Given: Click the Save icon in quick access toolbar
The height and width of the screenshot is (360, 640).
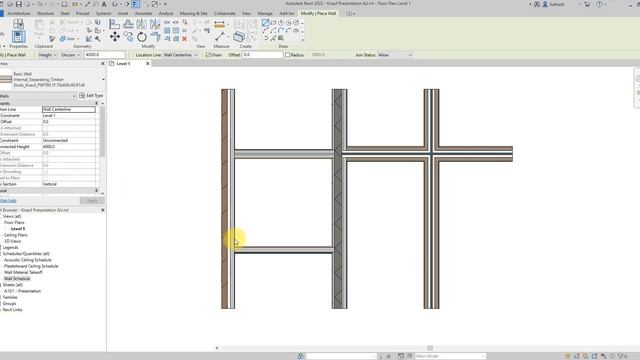Looking at the screenshot, I should (18, 4).
